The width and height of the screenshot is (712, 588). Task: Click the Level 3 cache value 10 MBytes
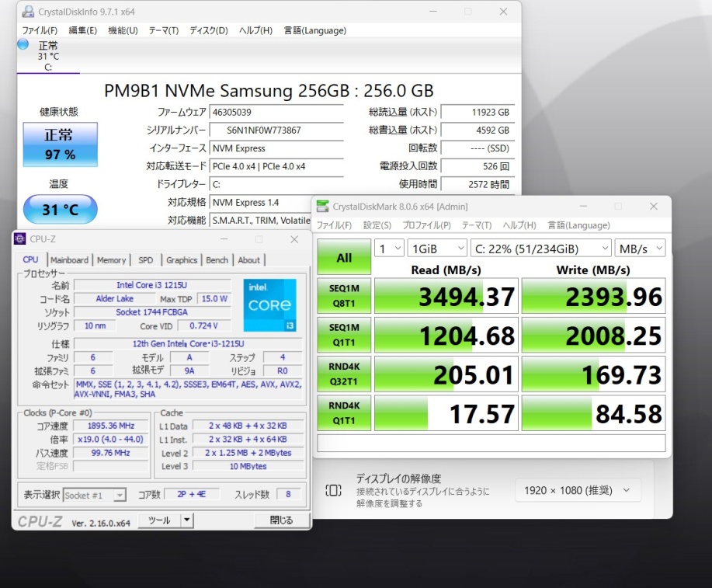tap(248, 466)
